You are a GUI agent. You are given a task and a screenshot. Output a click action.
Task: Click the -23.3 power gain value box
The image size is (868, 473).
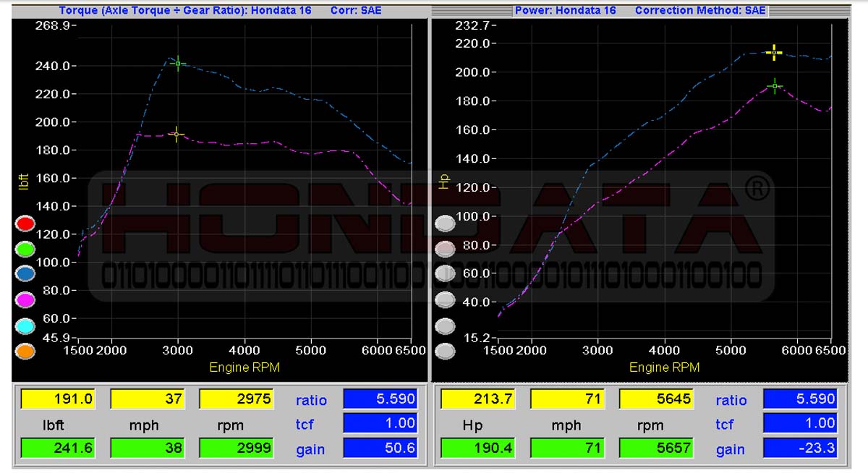pyautogui.click(x=801, y=448)
